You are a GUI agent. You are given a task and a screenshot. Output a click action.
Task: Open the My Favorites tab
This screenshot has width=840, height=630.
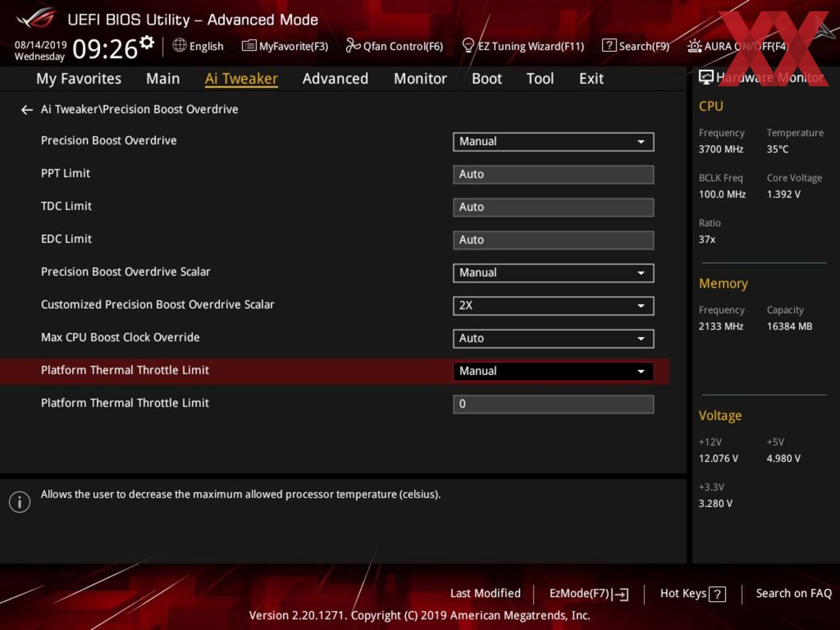click(78, 78)
